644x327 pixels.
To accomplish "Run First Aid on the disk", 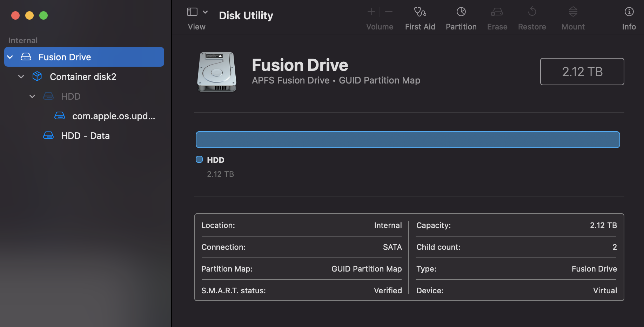I will (x=420, y=12).
